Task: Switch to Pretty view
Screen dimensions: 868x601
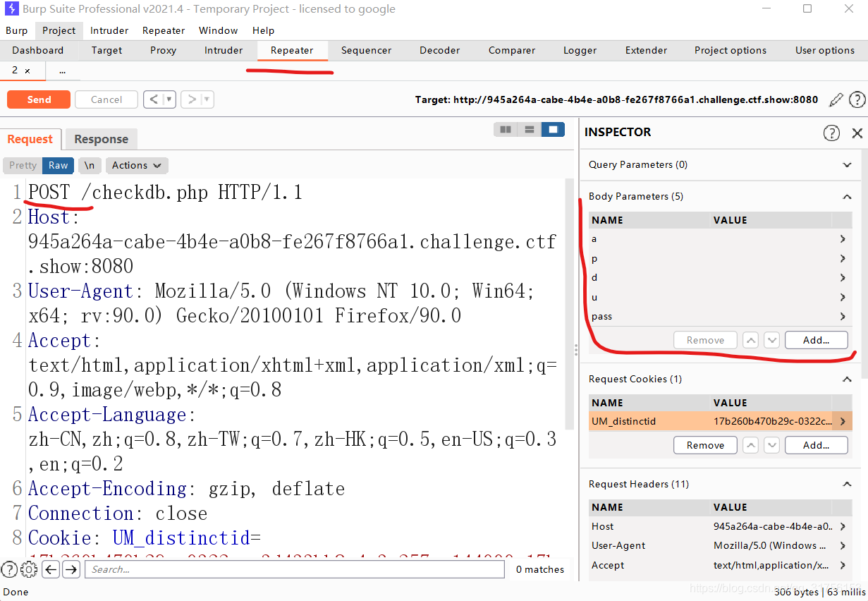Action: click(x=23, y=165)
